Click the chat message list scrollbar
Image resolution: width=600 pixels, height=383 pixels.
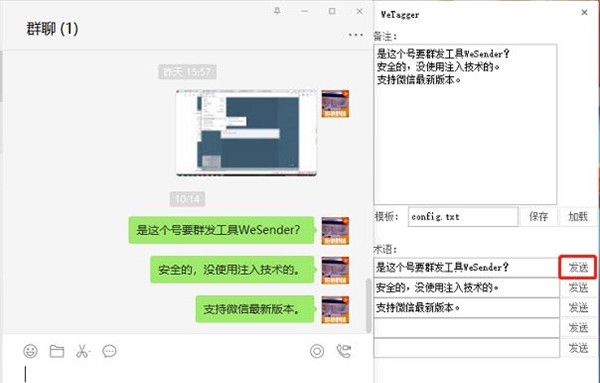(x=368, y=306)
